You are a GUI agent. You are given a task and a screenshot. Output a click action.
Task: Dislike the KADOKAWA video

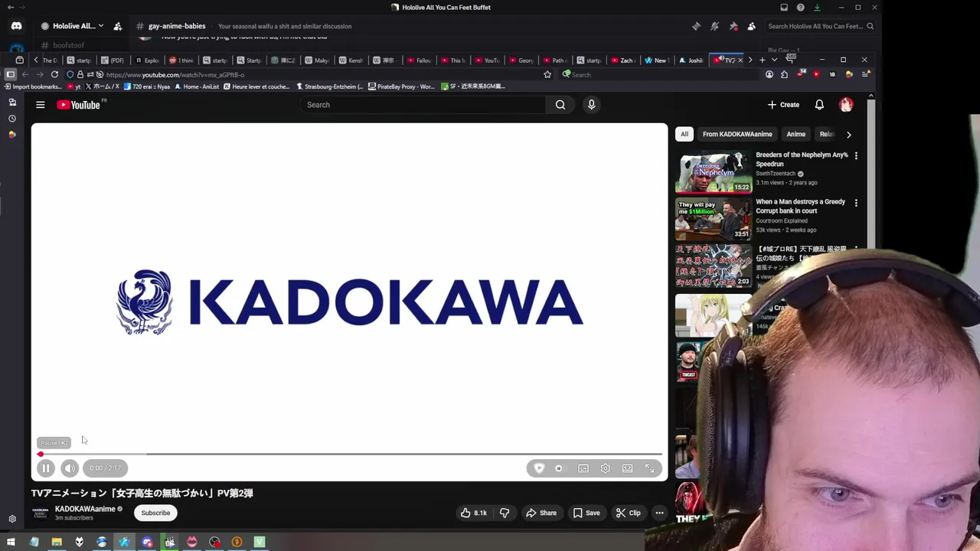(x=505, y=513)
